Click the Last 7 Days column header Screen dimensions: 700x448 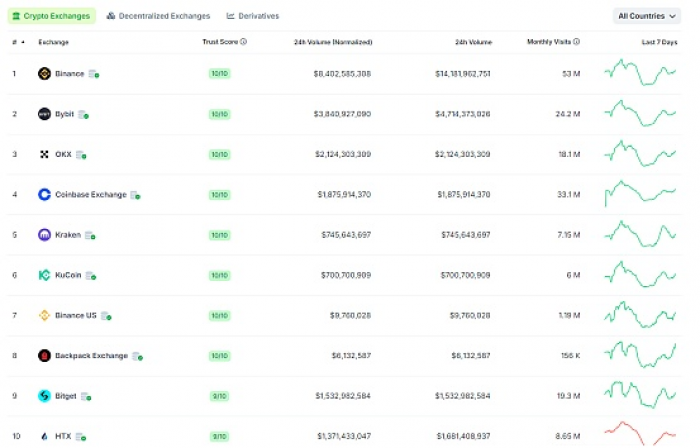click(x=659, y=42)
